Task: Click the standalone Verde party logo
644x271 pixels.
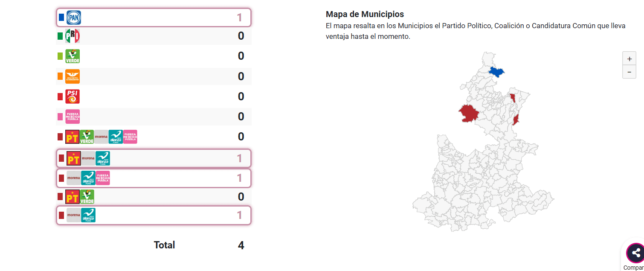Action: [72, 56]
